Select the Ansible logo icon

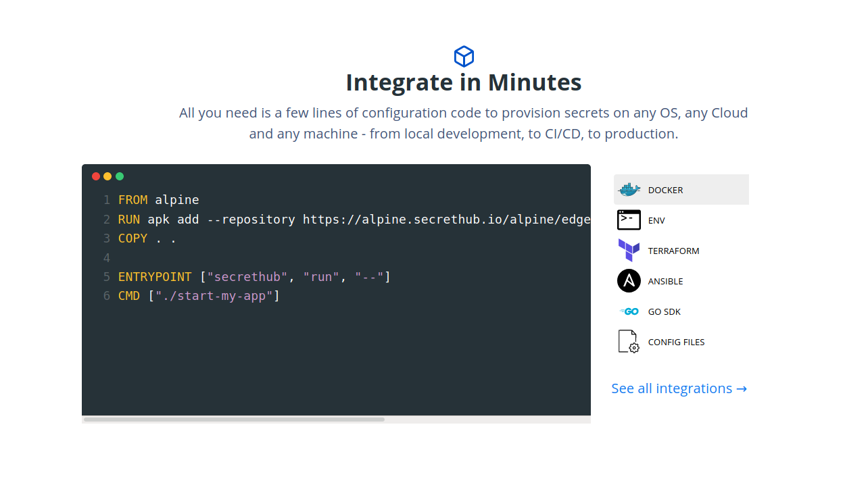tap(629, 281)
